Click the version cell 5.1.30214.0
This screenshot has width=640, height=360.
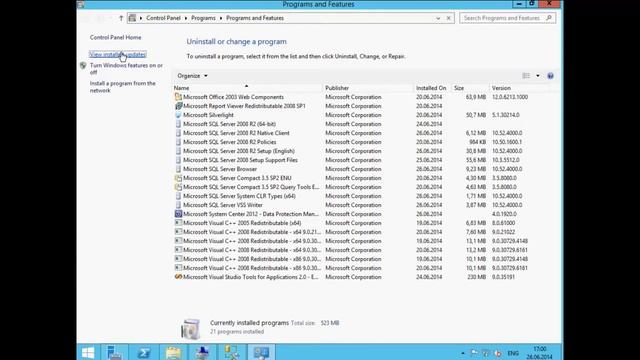[506, 115]
